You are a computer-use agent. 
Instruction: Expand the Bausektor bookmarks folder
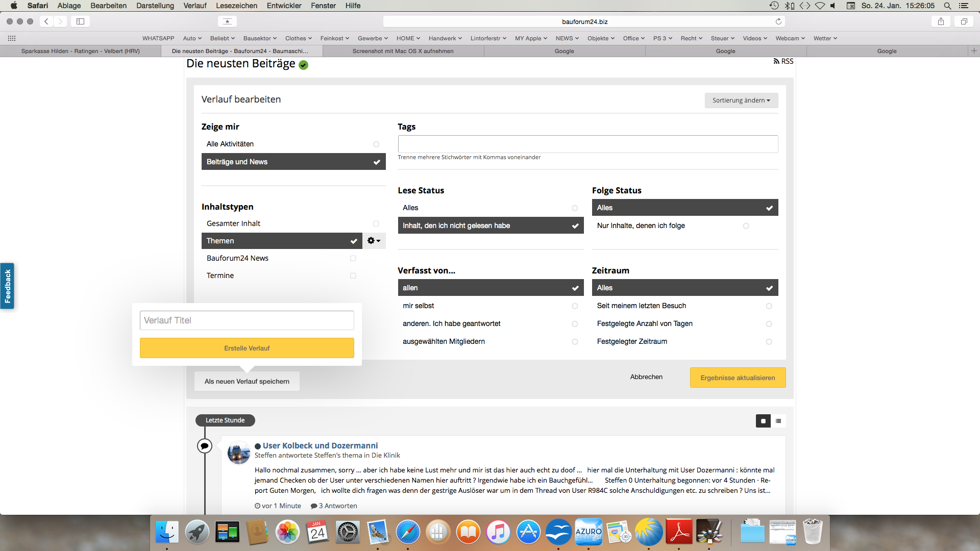(260, 38)
